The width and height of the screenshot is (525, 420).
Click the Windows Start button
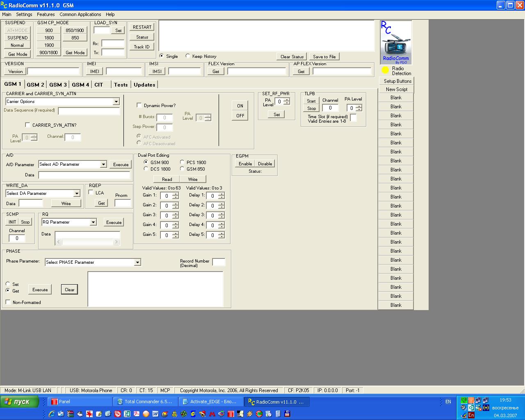[x=20, y=402]
